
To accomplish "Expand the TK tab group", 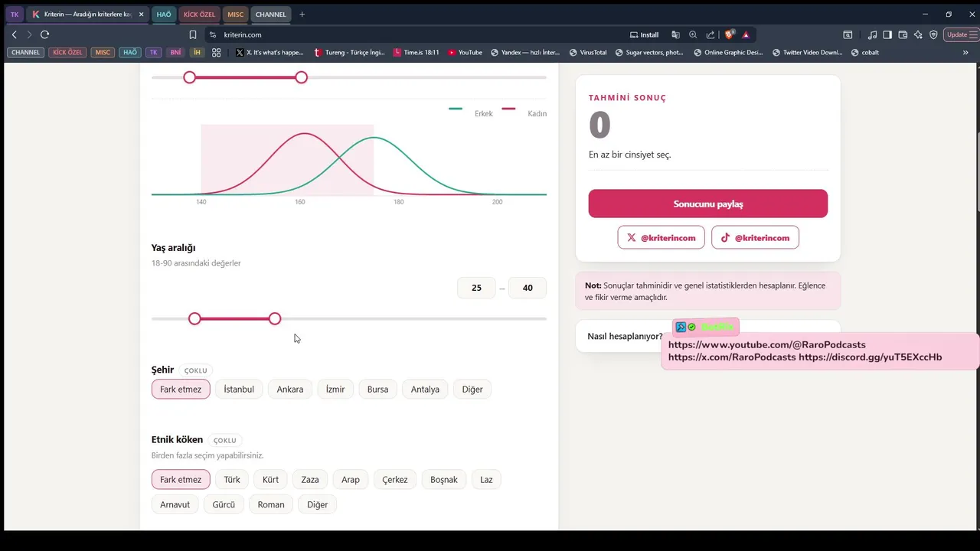I will (15, 15).
